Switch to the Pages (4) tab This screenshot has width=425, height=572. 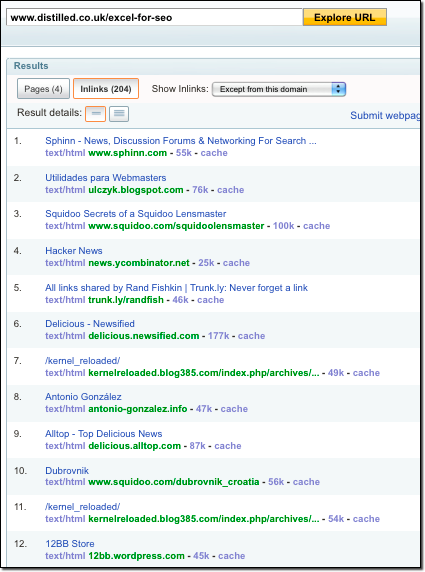[x=43, y=89]
